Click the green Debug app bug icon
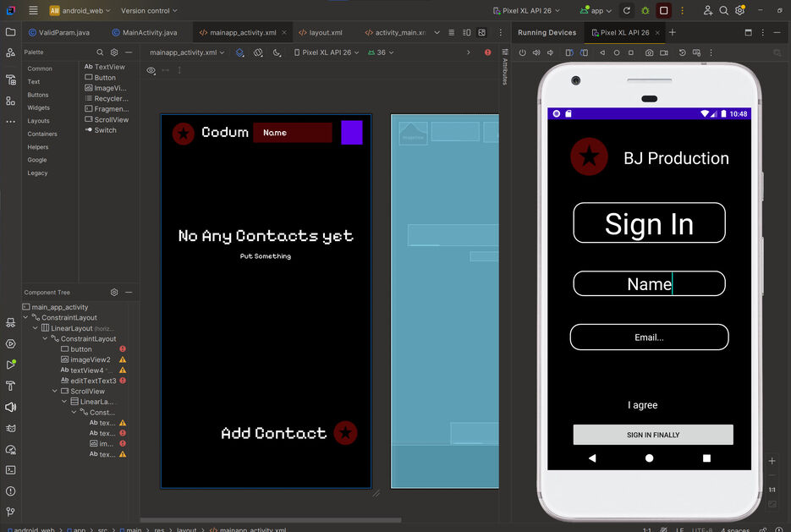Image resolution: width=791 pixels, height=532 pixels. pos(645,11)
